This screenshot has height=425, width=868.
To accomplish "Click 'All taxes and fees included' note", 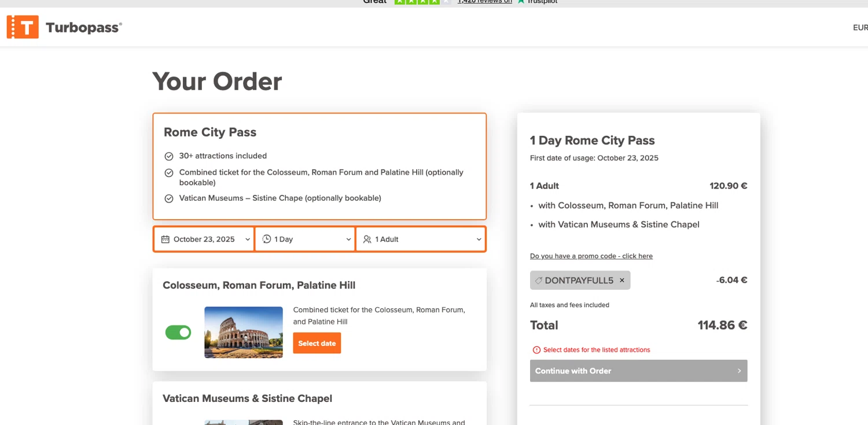I will point(569,305).
